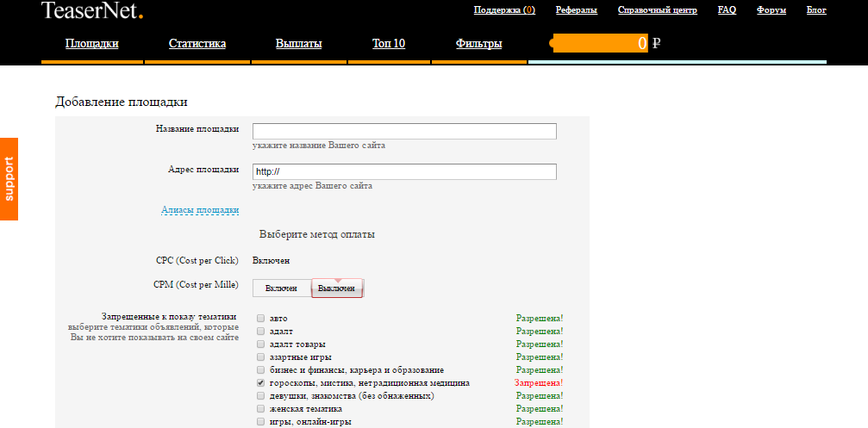Visit the Форум link

(x=771, y=10)
